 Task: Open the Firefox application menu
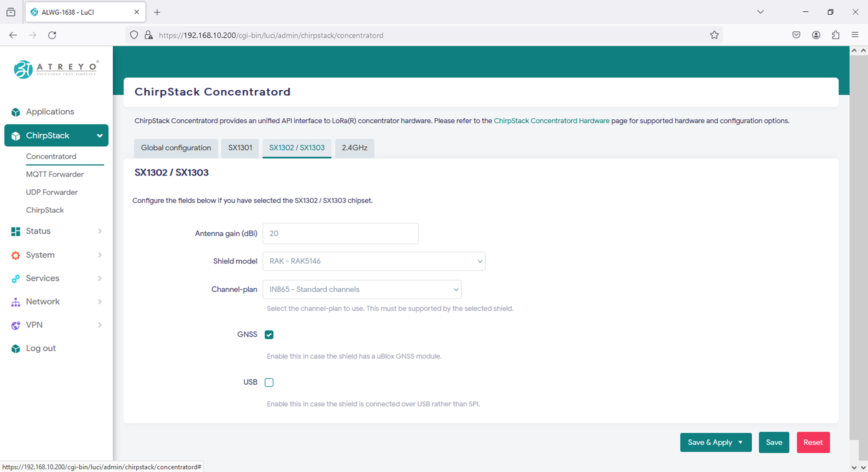pyautogui.click(x=855, y=35)
